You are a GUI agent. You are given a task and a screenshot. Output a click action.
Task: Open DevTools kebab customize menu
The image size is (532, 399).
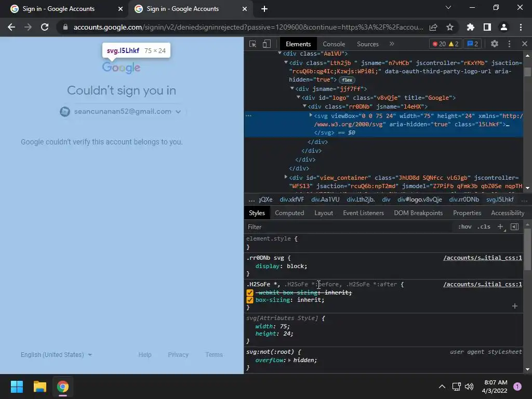tap(509, 44)
